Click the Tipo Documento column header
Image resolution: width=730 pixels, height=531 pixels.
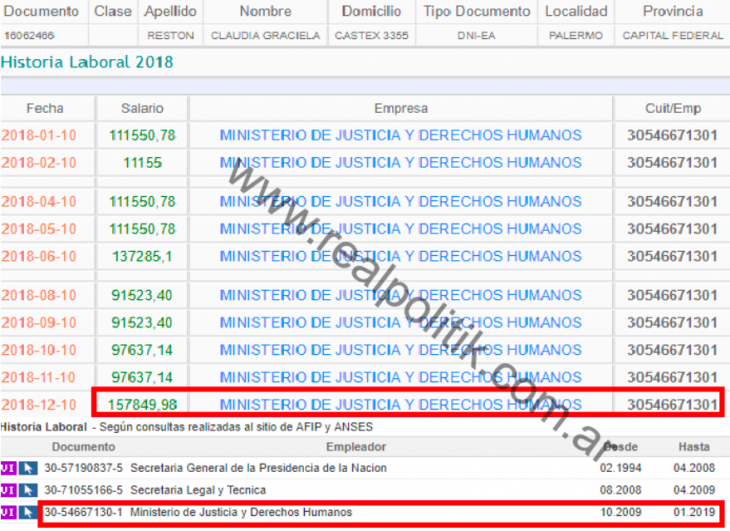pos(477,11)
